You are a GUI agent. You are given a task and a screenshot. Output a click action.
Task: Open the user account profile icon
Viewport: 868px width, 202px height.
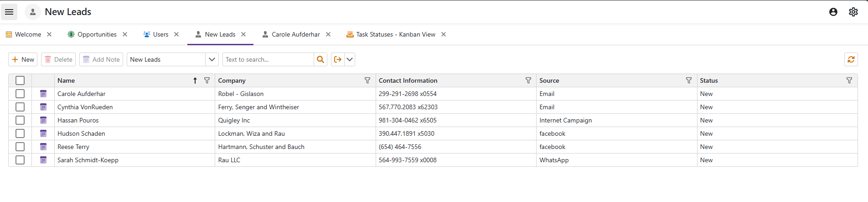(x=833, y=12)
